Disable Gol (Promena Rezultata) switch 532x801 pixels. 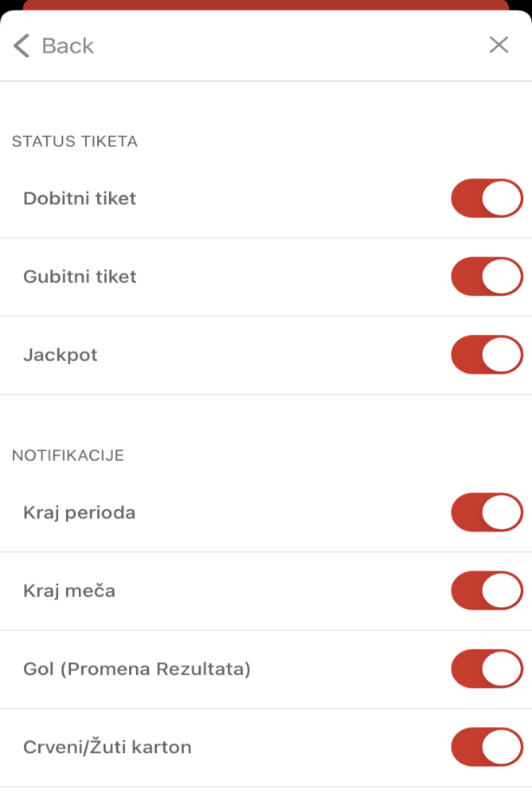[x=487, y=669]
